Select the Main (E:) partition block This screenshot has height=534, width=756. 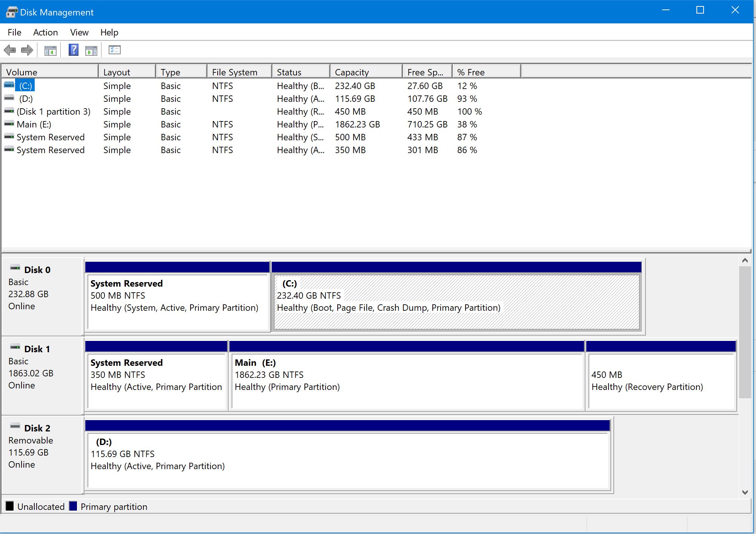pyautogui.click(x=407, y=376)
